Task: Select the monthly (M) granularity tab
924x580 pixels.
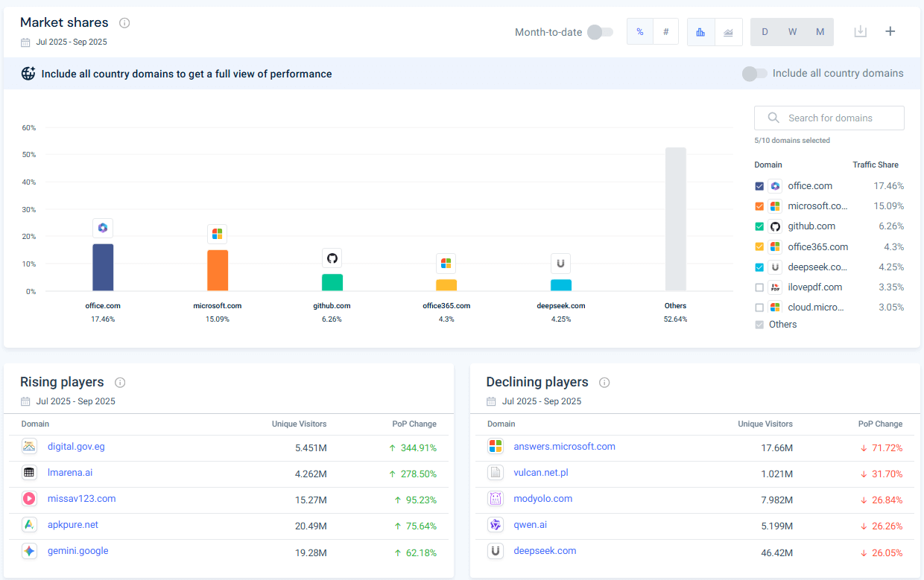Action: tap(820, 32)
